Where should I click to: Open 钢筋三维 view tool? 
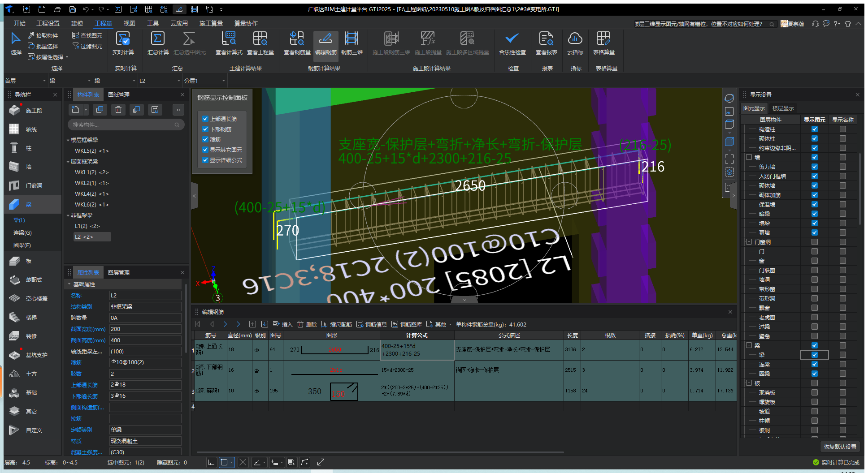[352, 43]
